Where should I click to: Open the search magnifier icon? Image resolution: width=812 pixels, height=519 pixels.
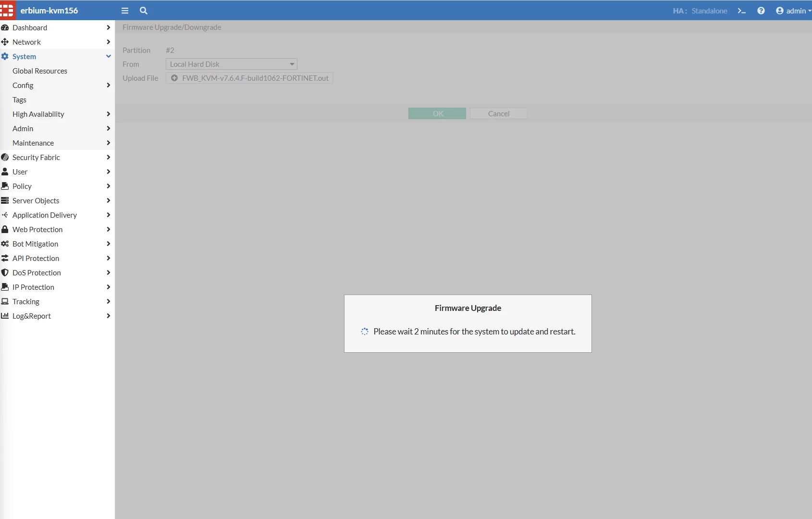point(144,11)
